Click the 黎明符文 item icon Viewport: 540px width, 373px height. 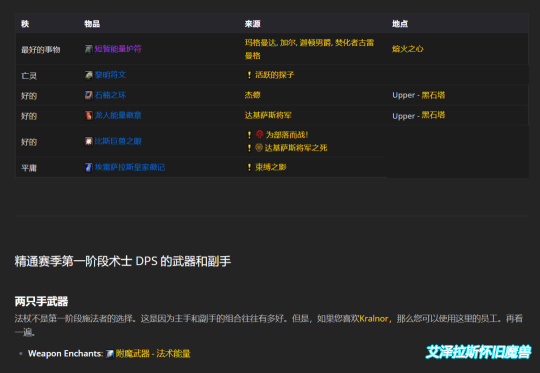pyautogui.click(x=89, y=75)
